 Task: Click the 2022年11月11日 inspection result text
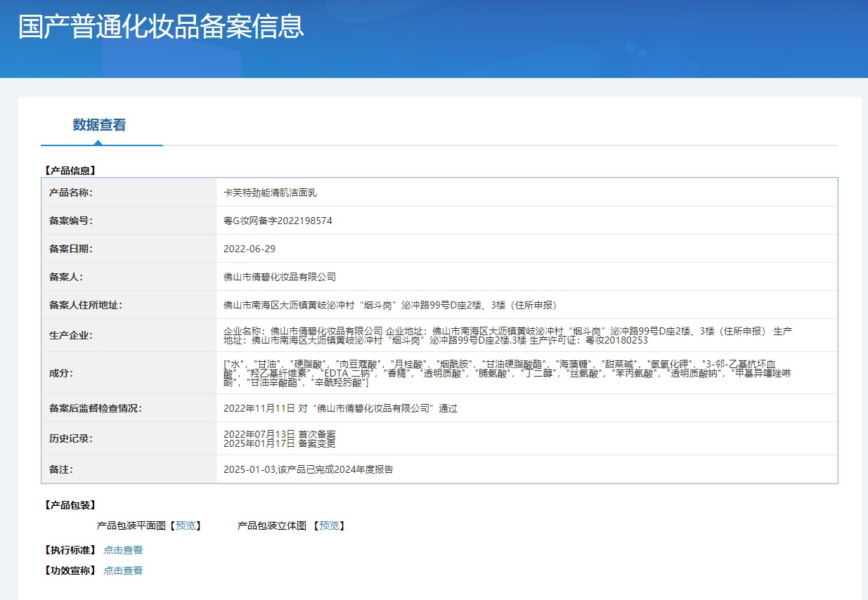pos(340,408)
